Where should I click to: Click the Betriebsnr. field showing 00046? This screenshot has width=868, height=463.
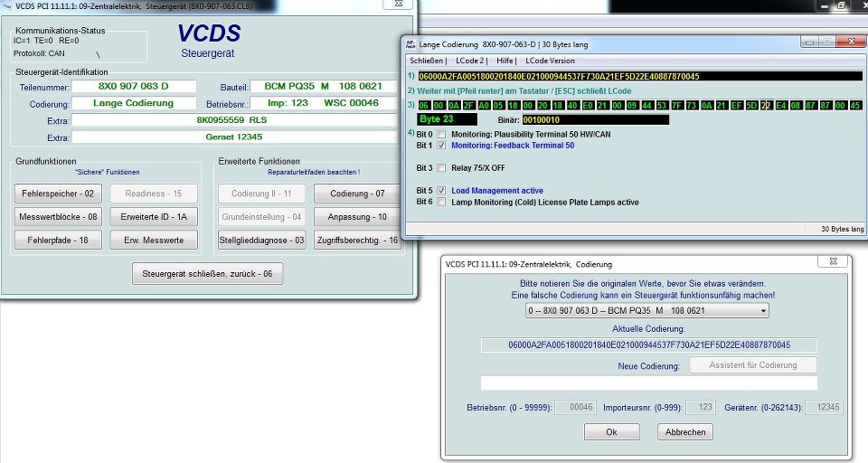[x=574, y=407]
